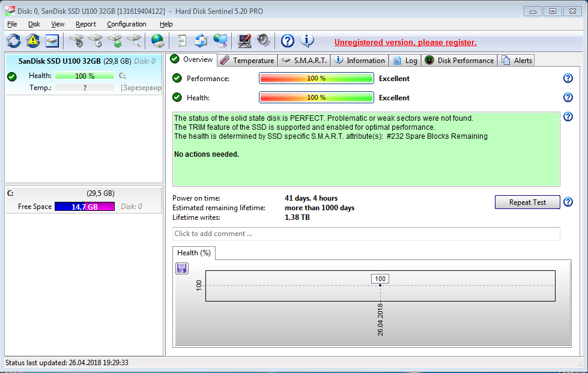Open the Report menu
Image resolution: width=588 pixels, height=373 pixels.
pyautogui.click(x=85, y=24)
